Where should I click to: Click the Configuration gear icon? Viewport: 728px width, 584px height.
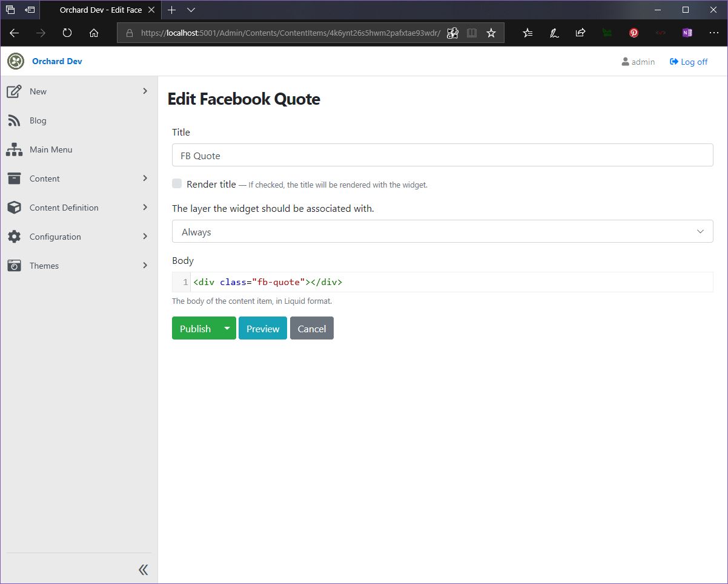(15, 237)
